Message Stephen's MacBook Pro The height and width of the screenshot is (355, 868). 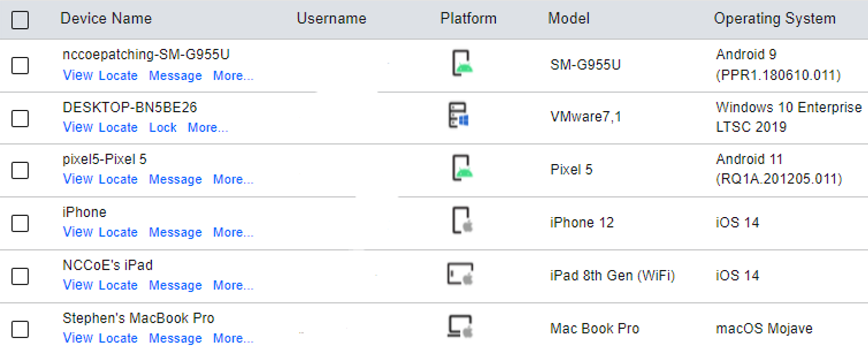click(x=176, y=339)
